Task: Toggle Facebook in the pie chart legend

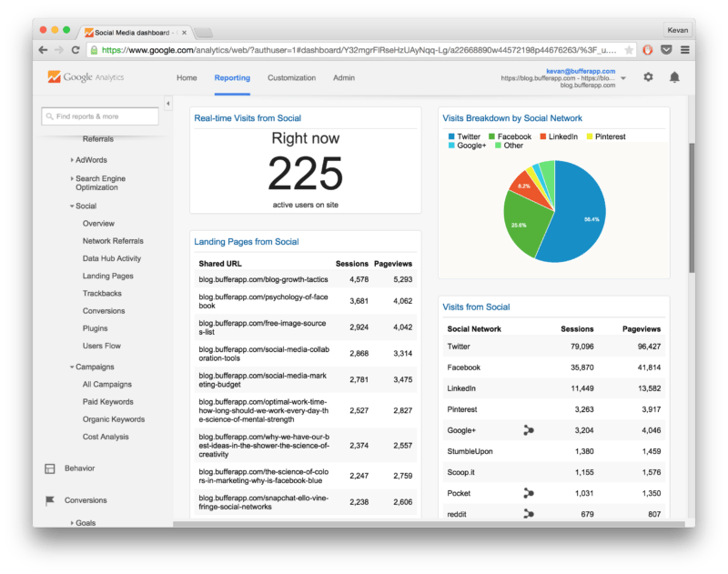Action: [511, 136]
